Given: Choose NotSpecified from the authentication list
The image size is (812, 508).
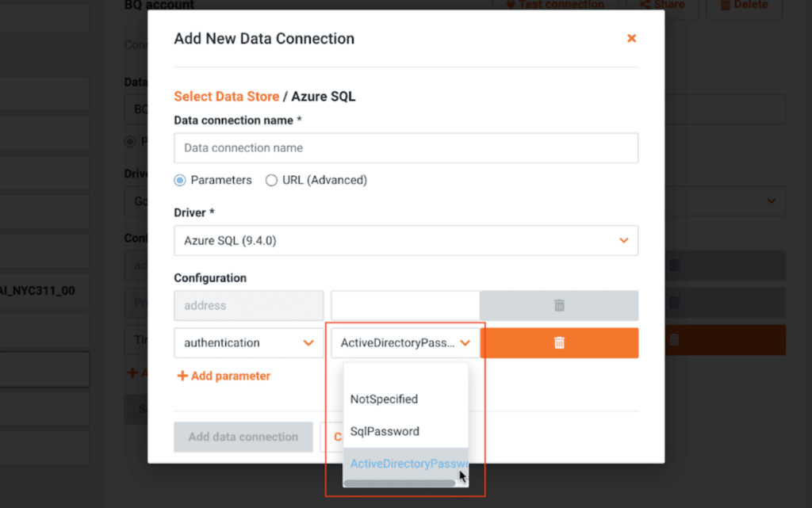Looking at the screenshot, I should coord(384,399).
